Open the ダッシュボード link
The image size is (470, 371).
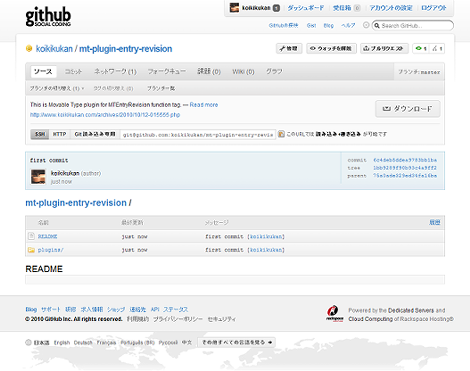click(x=306, y=8)
